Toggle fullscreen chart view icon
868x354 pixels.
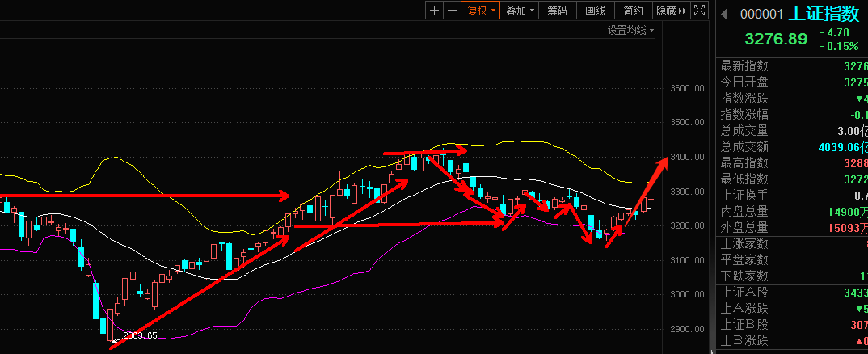click(700, 11)
